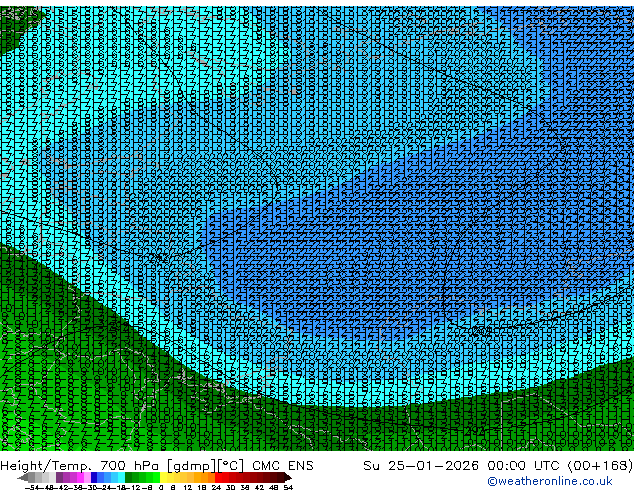
Task: Select the cyan swatch on the legend
Action: click(122, 478)
